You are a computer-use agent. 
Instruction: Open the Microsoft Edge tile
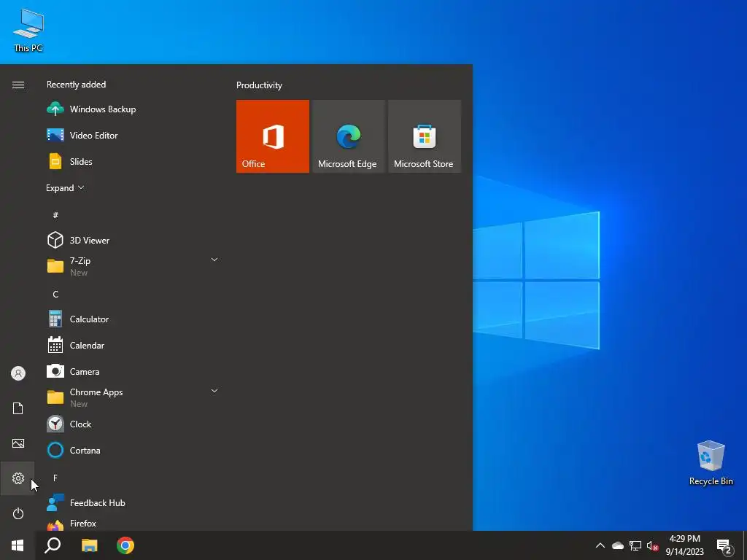tap(348, 136)
